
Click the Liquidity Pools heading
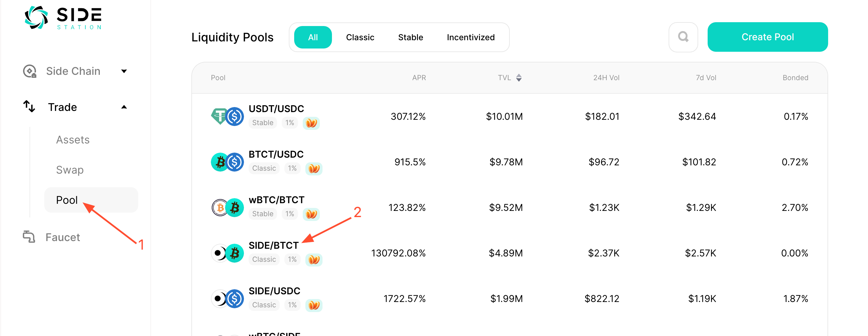pyautogui.click(x=232, y=37)
